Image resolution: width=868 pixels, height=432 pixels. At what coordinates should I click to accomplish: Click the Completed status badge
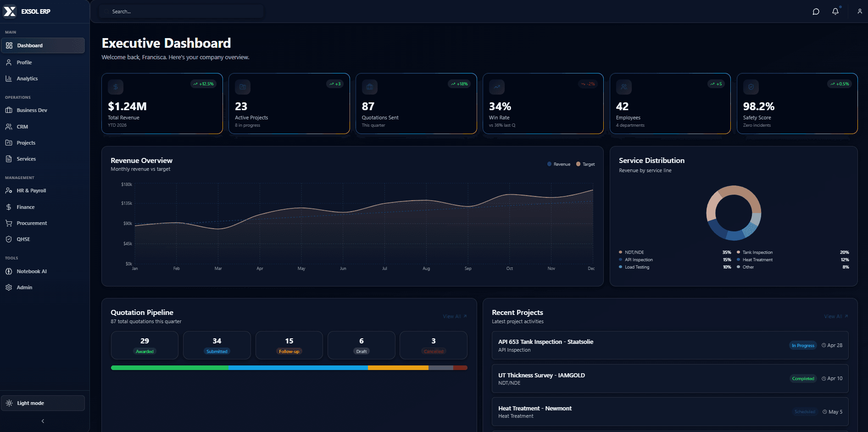point(803,379)
